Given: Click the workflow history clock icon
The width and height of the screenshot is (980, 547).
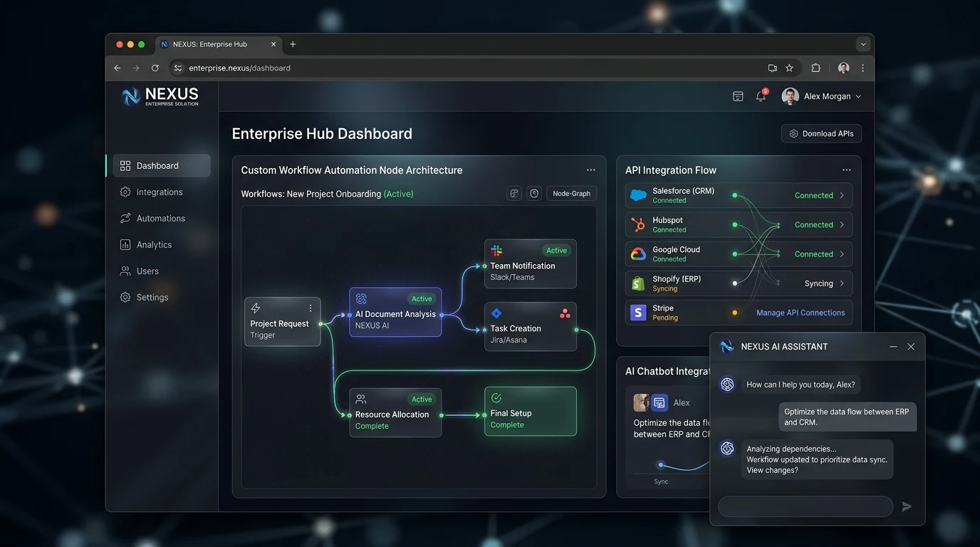Looking at the screenshot, I should tap(534, 194).
